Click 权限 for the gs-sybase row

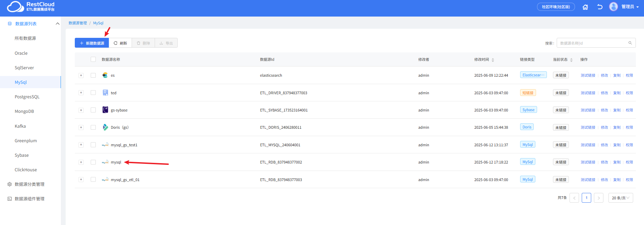pyautogui.click(x=629, y=110)
